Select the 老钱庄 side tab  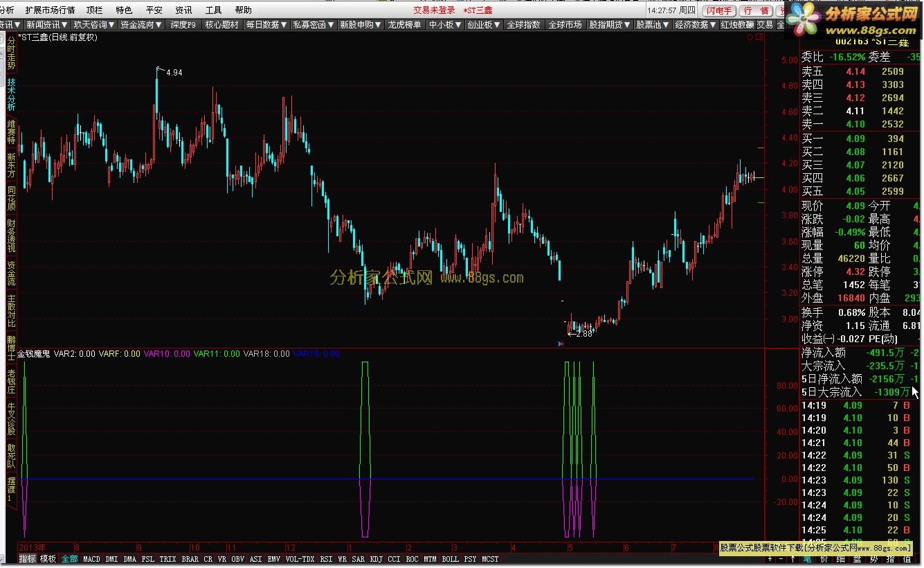coord(11,382)
